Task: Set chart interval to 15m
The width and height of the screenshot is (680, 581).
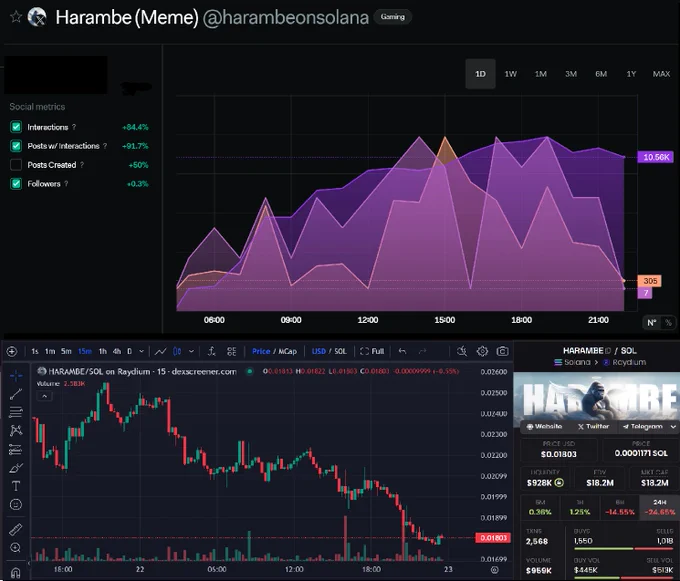Action: [x=85, y=351]
